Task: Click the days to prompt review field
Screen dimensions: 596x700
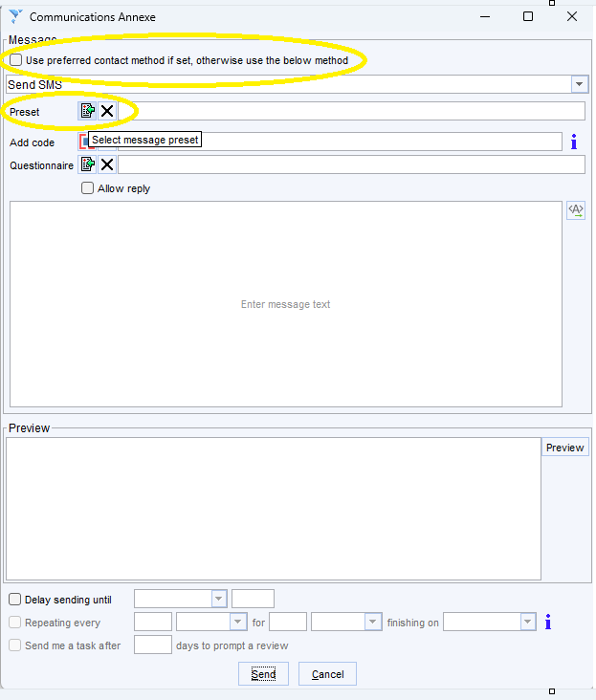Action: [x=153, y=645]
